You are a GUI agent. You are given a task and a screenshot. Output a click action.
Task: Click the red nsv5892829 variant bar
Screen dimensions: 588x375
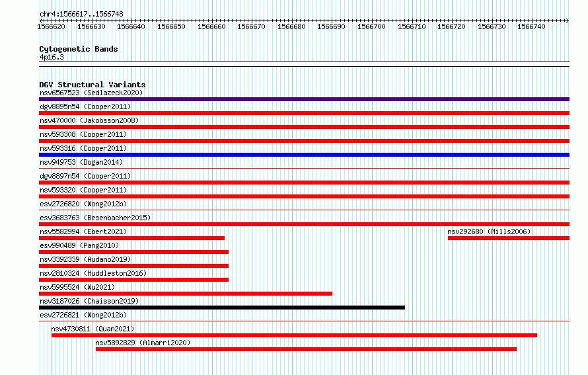[x=306, y=349]
